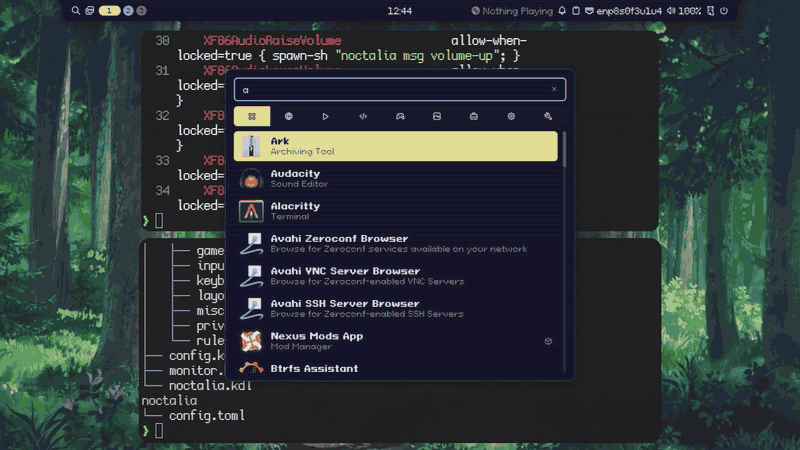The height and width of the screenshot is (450, 800).
Task: Select the Multimedia play category tab
Action: [x=326, y=116]
